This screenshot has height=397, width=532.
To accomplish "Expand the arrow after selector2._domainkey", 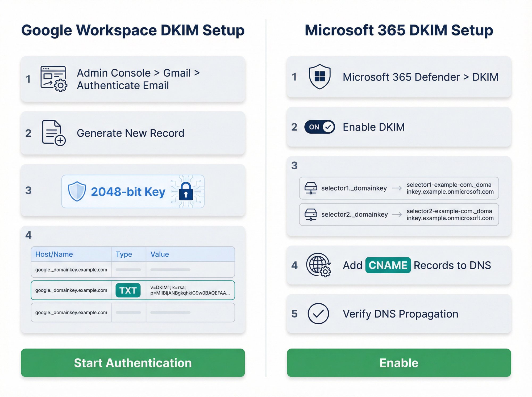I will pos(398,215).
